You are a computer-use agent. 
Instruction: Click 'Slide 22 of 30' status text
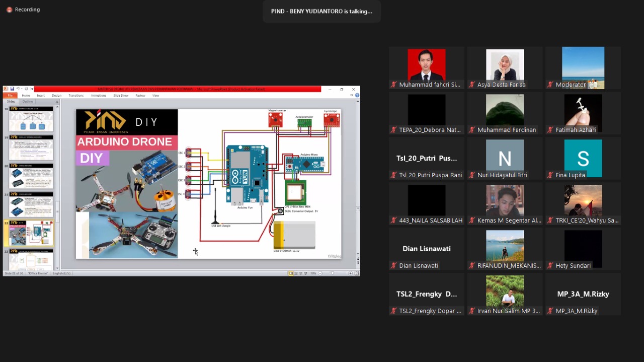point(14,273)
